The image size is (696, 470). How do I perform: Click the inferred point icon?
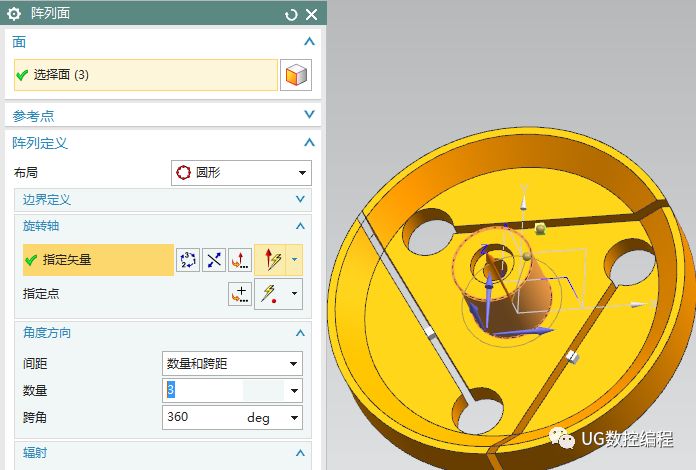(x=270, y=294)
